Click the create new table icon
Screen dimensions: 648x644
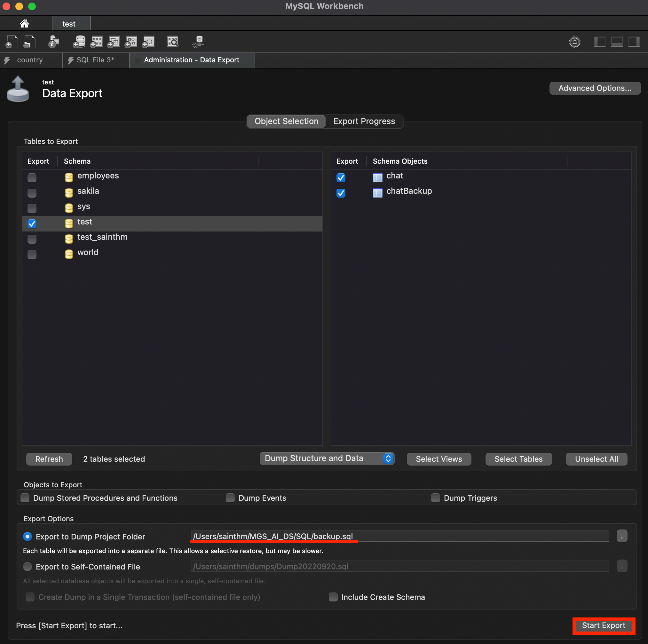tap(96, 42)
